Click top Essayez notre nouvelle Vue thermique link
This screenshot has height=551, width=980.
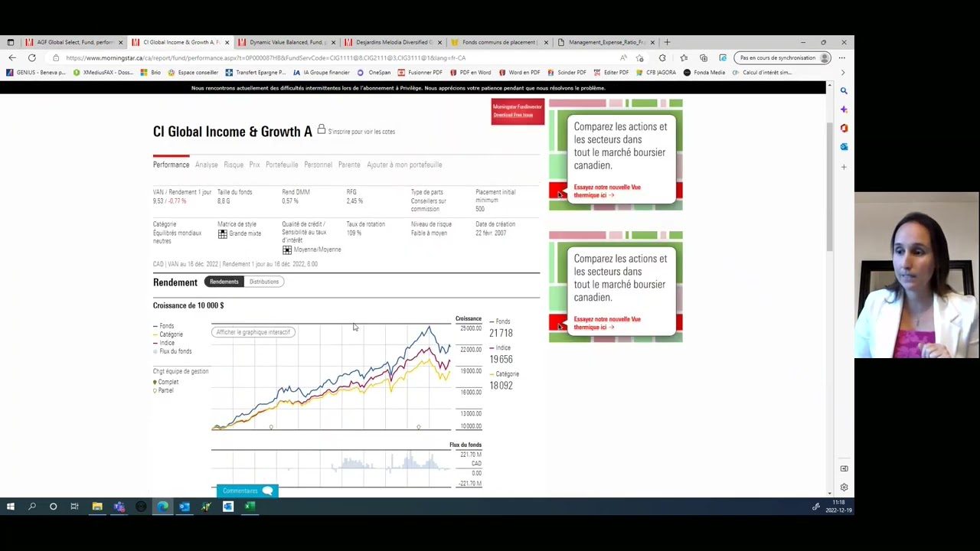coord(607,191)
